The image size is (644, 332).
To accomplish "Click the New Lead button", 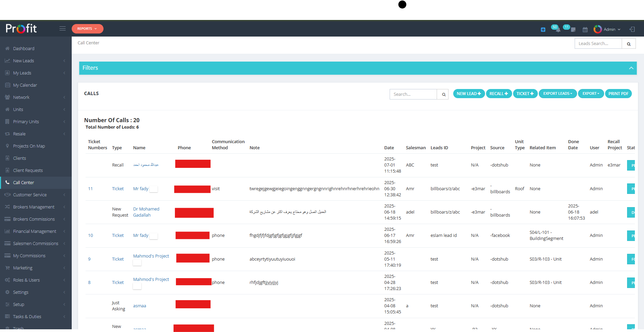I will tap(468, 94).
